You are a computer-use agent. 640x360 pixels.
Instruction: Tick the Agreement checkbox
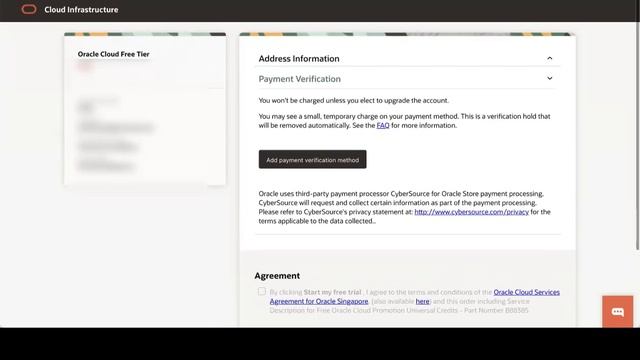point(262,291)
